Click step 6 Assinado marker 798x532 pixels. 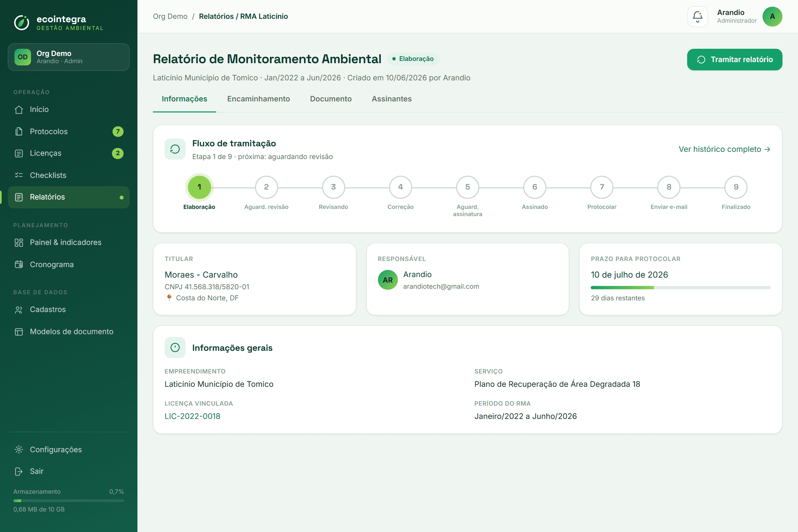tap(535, 187)
